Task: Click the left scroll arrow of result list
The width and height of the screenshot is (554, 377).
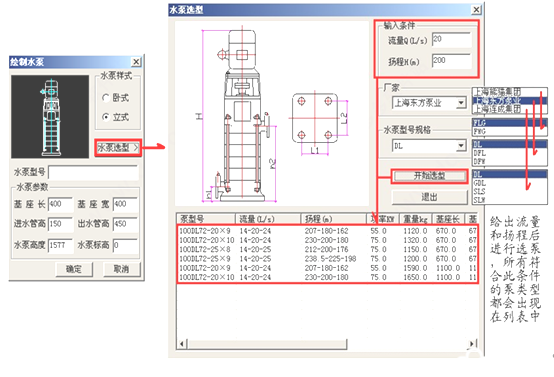Action: pos(182,344)
